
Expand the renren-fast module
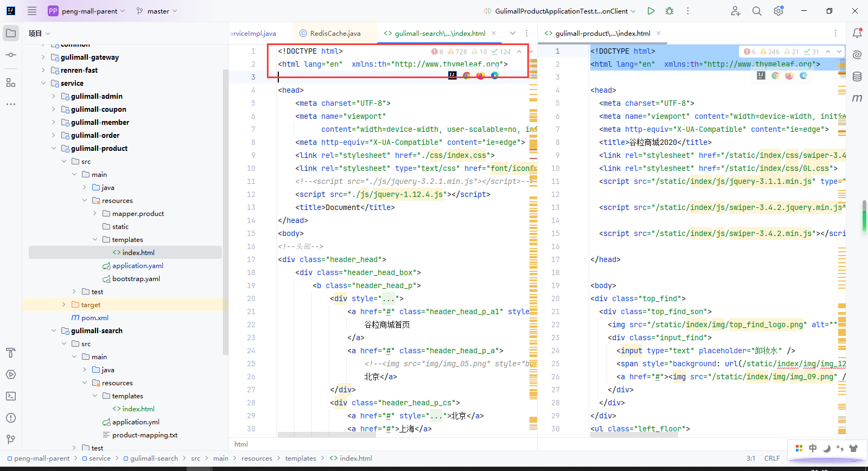pos(43,70)
